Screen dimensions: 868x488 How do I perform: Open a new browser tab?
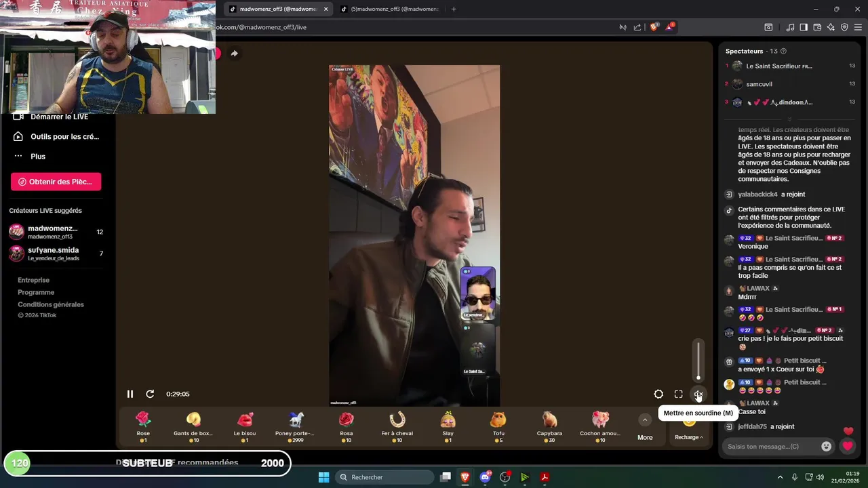(x=454, y=9)
